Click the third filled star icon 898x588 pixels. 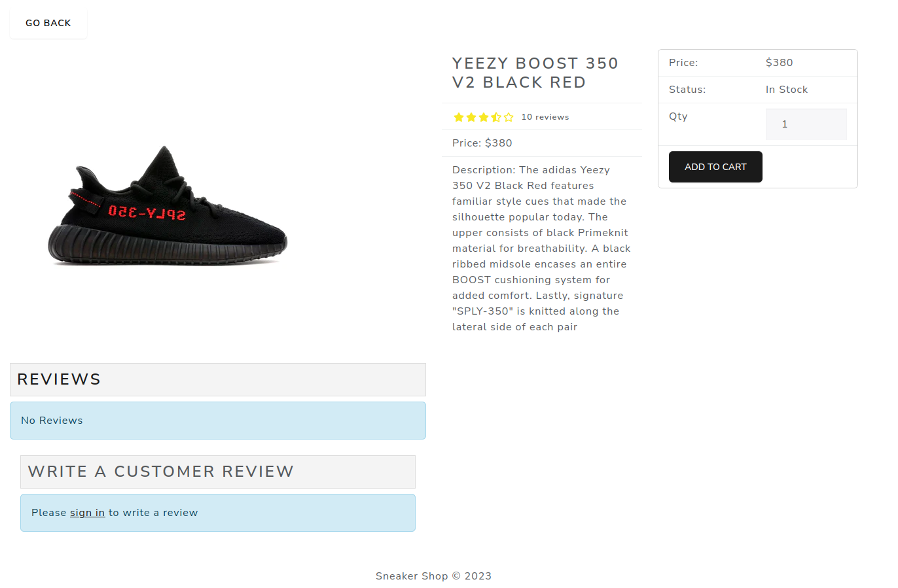[484, 117]
